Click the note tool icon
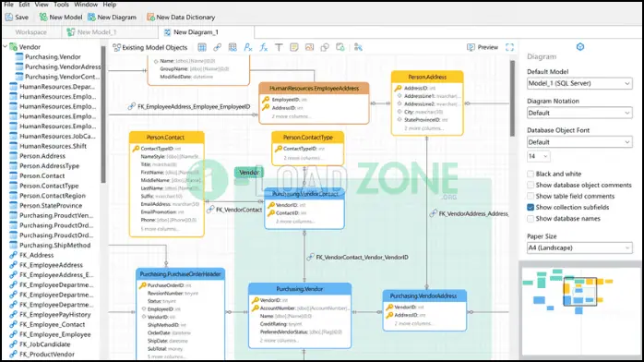This screenshot has height=362, width=644. pos(294,47)
